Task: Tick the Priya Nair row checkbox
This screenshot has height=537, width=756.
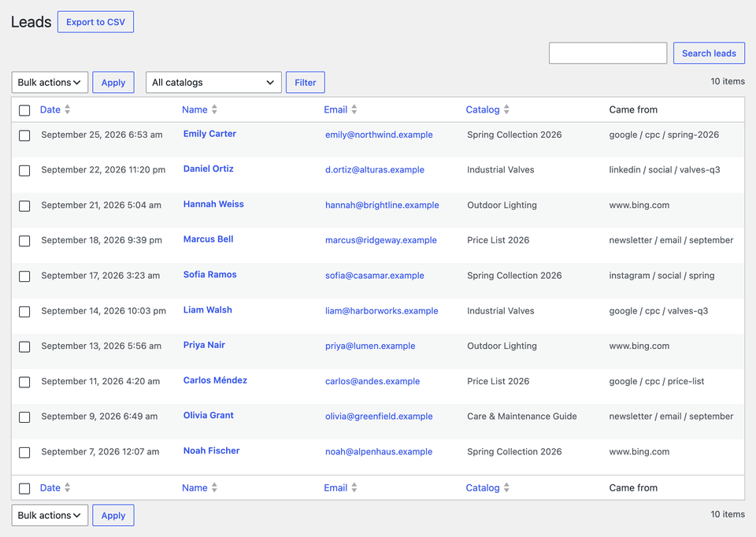Action: [24, 346]
